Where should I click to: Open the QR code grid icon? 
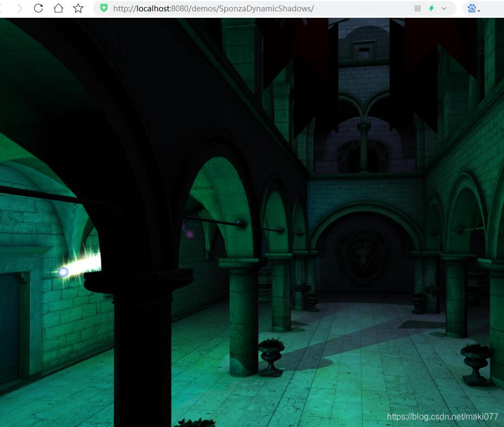(417, 8)
